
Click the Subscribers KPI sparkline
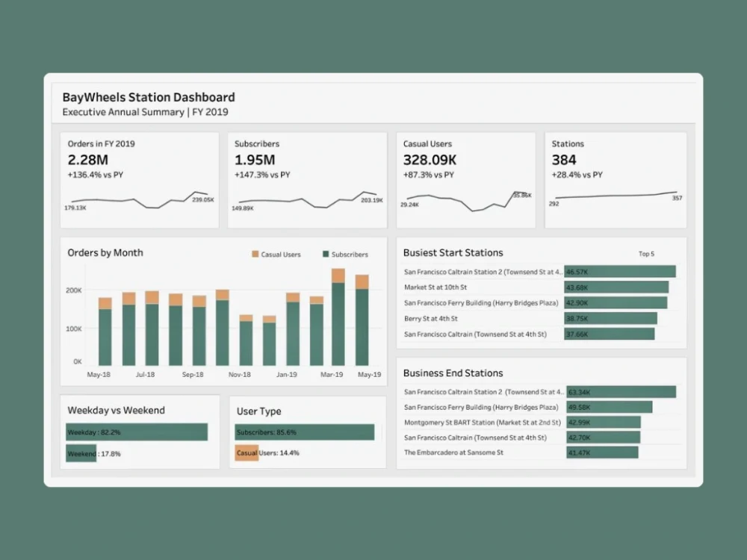point(306,200)
